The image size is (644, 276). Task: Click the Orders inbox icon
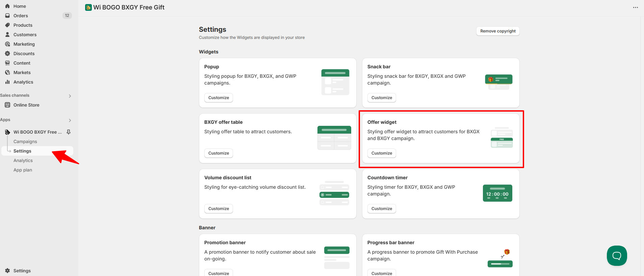(7, 16)
